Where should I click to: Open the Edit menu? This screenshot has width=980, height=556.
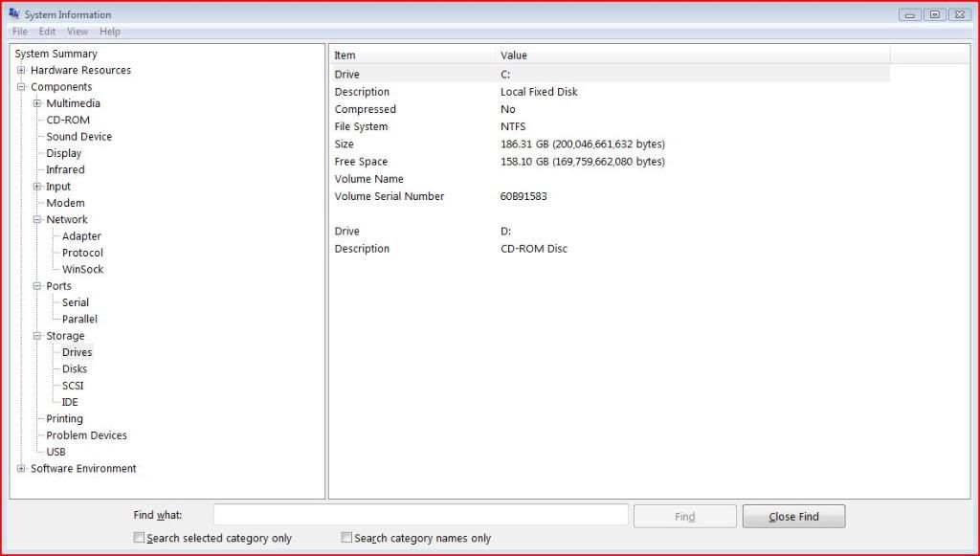point(47,32)
